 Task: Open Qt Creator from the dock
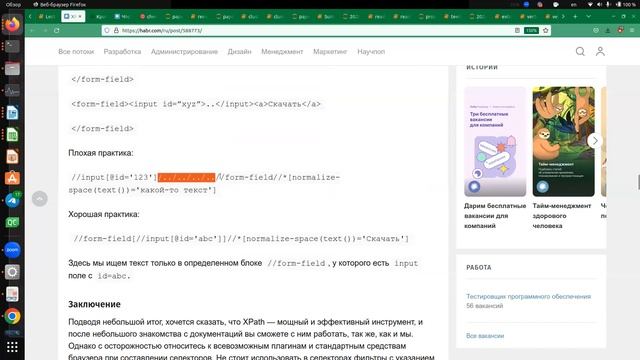pos(12,222)
